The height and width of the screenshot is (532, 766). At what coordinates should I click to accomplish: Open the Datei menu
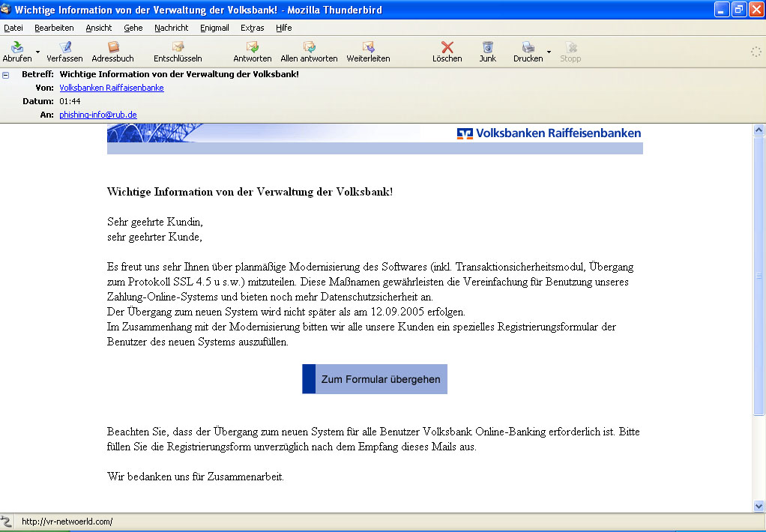13,28
